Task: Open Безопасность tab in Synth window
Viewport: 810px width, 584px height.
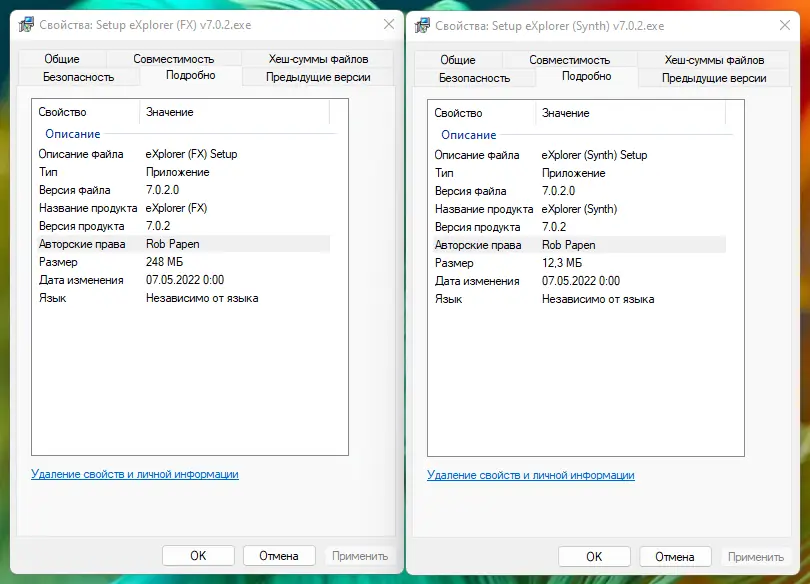Action: click(474, 78)
